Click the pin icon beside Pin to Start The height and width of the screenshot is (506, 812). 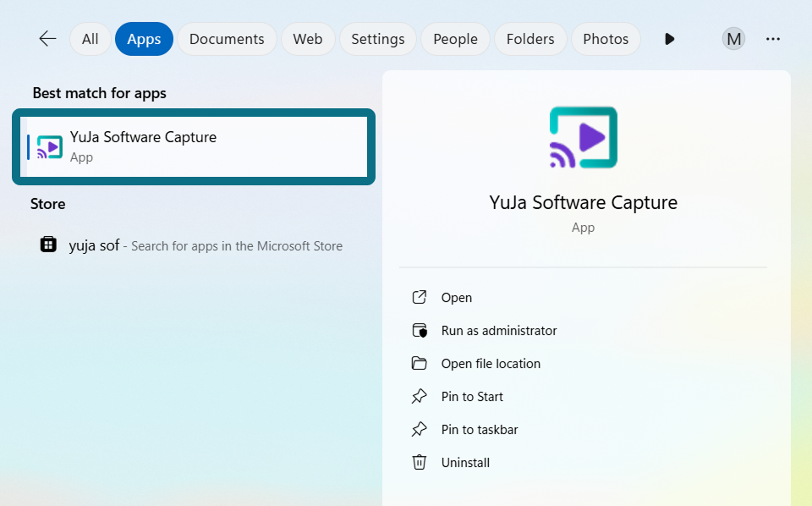pyautogui.click(x=419, y=397)
